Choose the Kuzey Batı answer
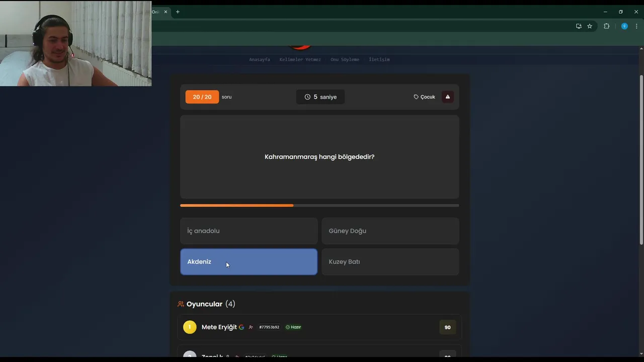 [390, 262]
